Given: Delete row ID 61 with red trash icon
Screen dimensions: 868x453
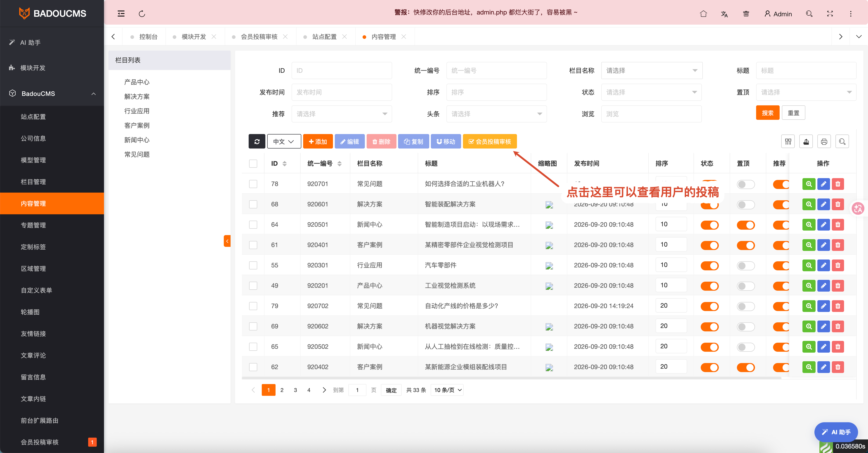Looking at the screenshot, I should pyautogui.click(x=838, y=245).
